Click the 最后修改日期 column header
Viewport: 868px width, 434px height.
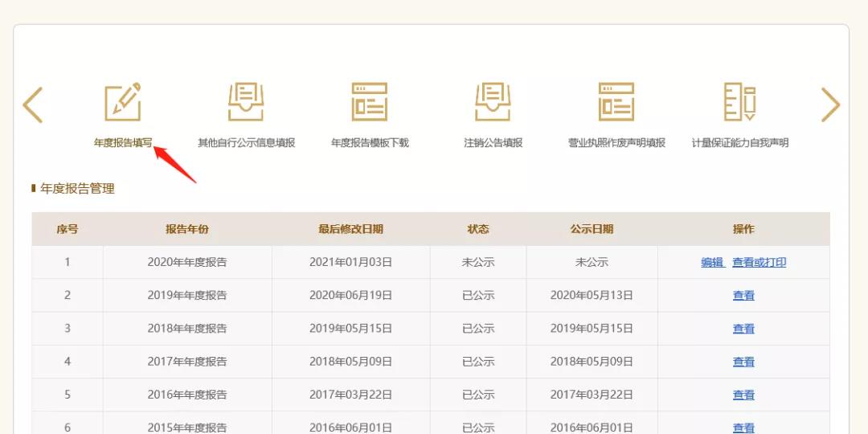350,229
